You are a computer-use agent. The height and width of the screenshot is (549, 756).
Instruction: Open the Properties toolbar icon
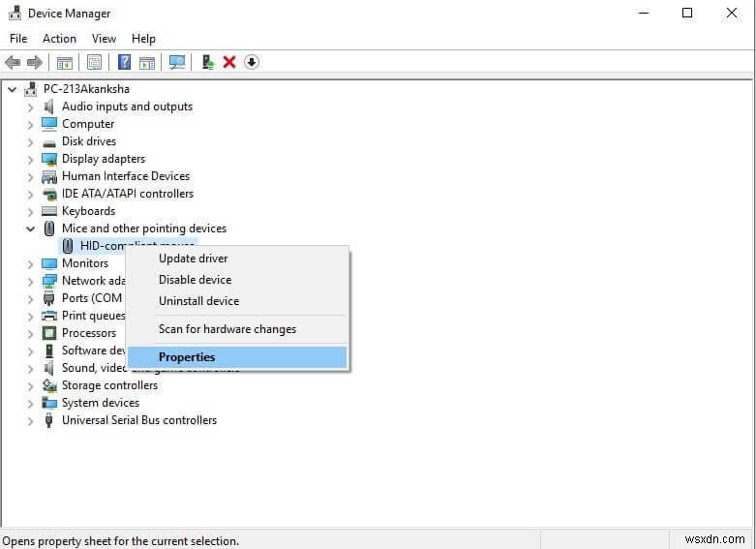point(95,62)
